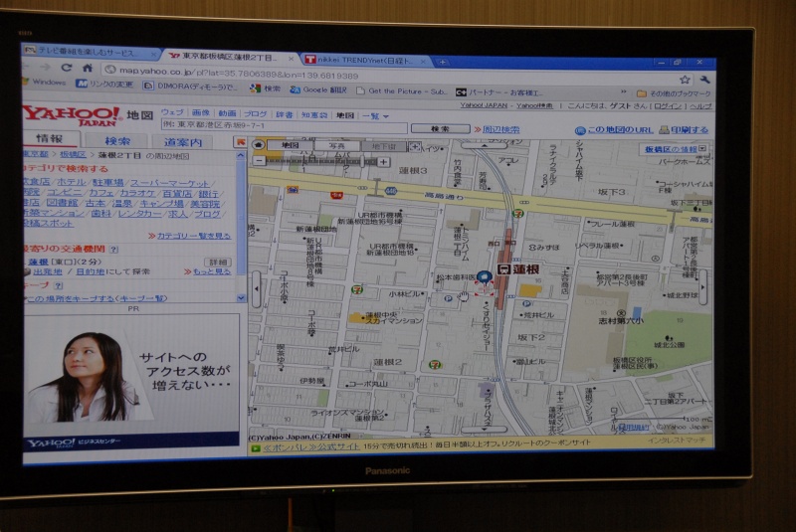
Task: Select the 写真 photo view mode
Action: coord(337,146)
